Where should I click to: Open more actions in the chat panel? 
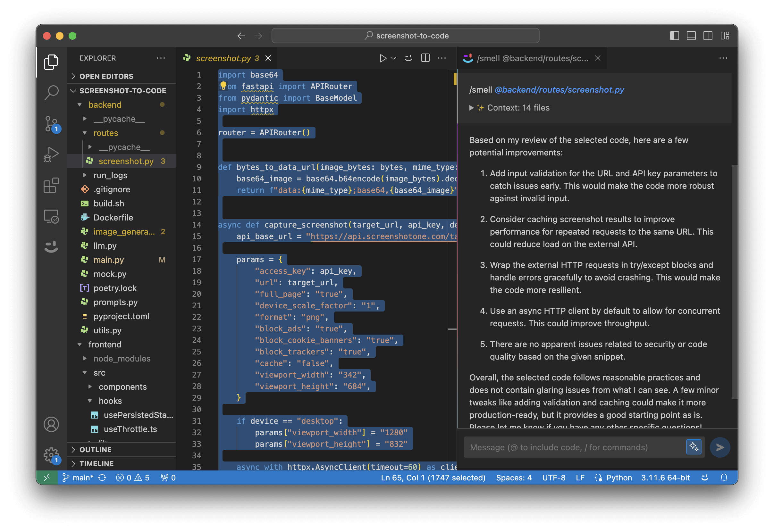[x=723, y=58]
